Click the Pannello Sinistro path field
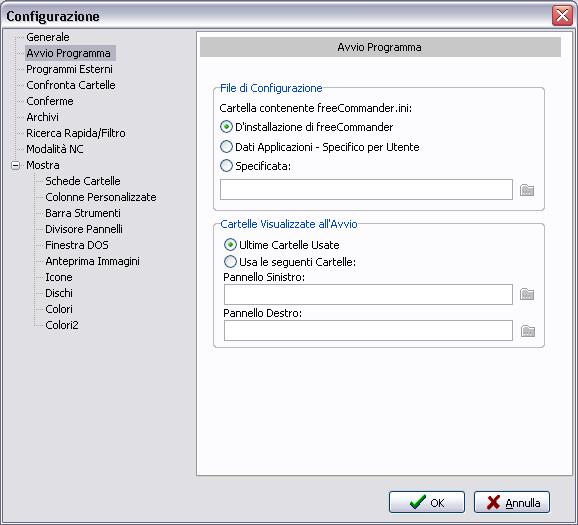 (x=368, y=294)
